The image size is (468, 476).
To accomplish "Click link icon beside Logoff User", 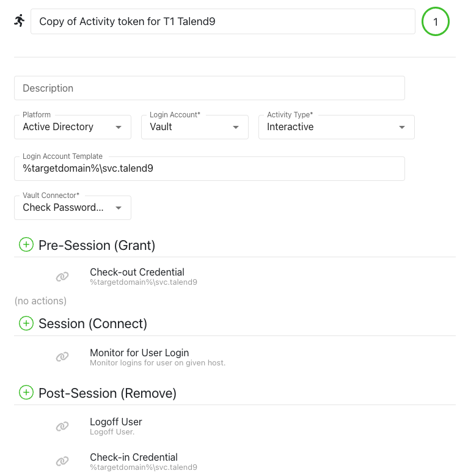I will [62, 426].
